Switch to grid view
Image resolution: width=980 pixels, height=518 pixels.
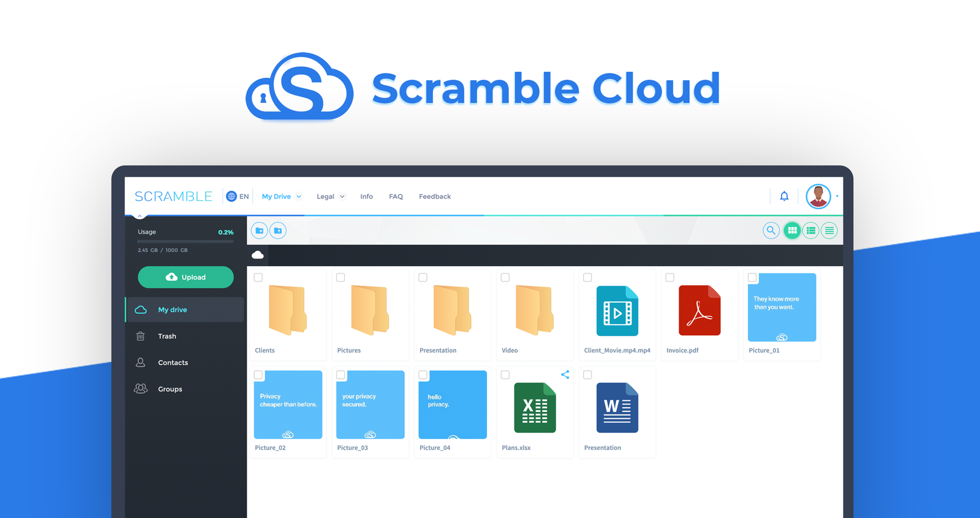792,230
